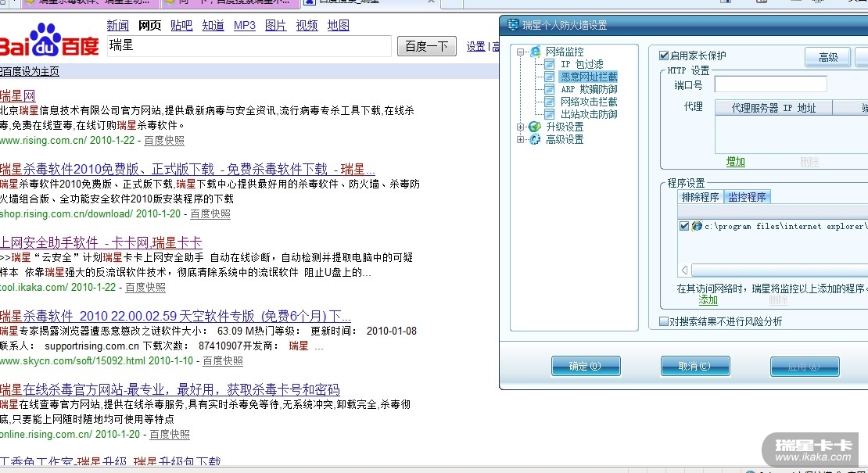
Task: Uncheck the internet explorer program entry
Action: click(x=684, y=226)
